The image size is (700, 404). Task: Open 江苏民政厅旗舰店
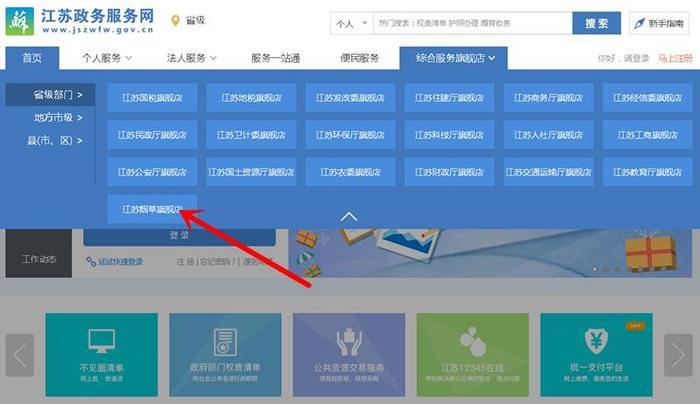coord(152,134)
